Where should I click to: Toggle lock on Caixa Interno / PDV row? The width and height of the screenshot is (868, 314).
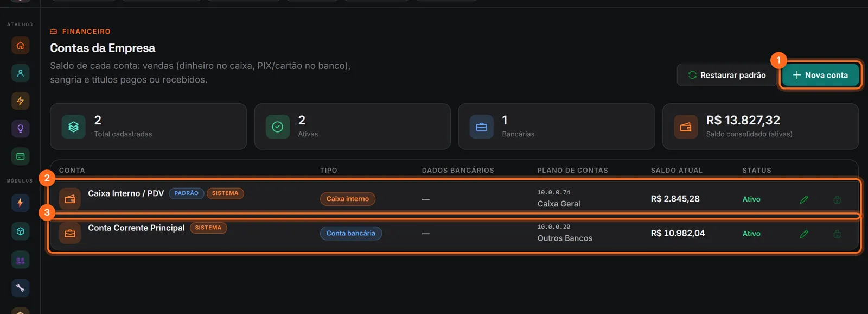coord(837,199)
